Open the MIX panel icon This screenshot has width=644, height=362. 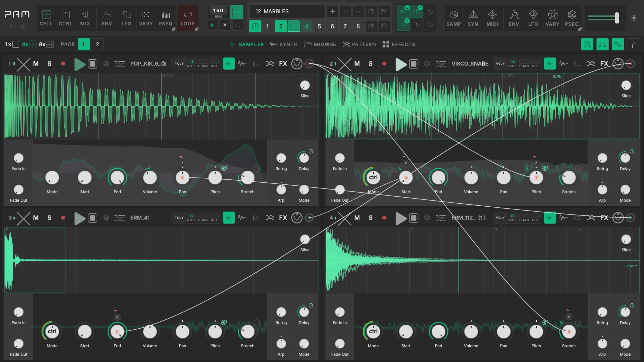coord(85,18)
